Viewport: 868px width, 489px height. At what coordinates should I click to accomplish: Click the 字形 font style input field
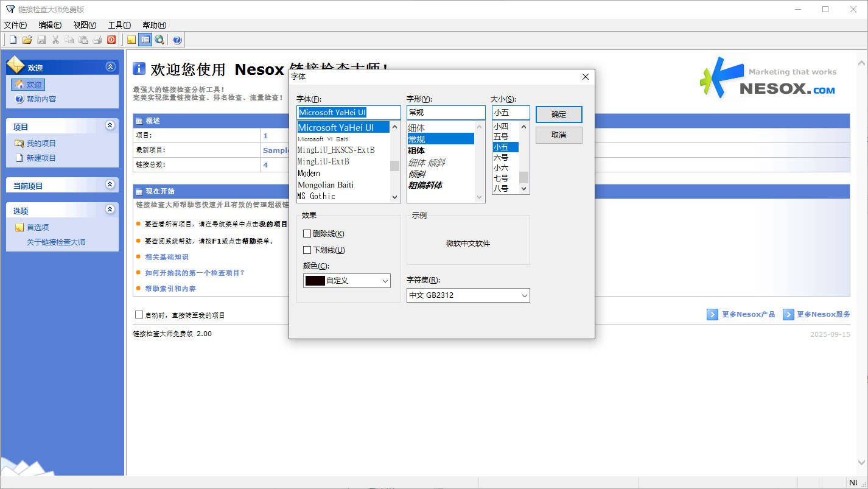(446, 113)
